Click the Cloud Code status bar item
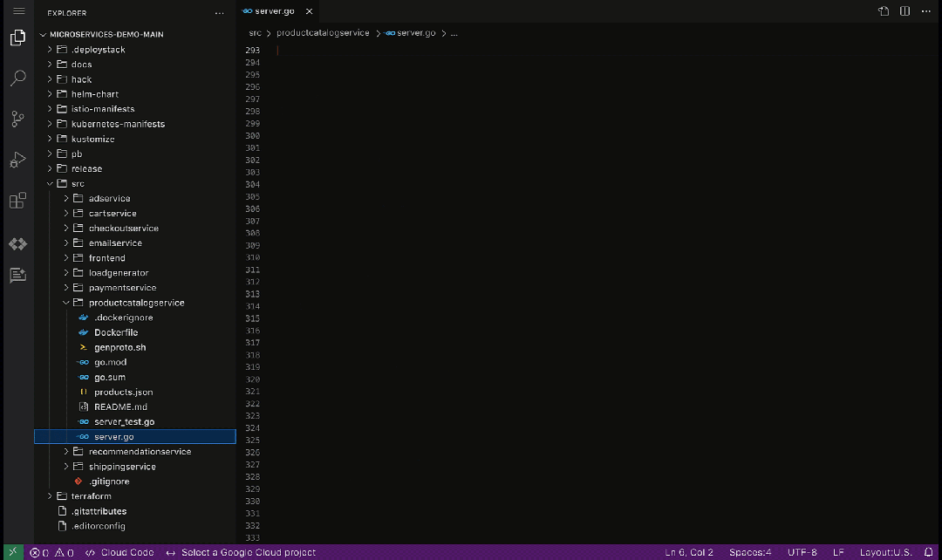The width and height of the screenshot is (942, 560). click(119, 553)
